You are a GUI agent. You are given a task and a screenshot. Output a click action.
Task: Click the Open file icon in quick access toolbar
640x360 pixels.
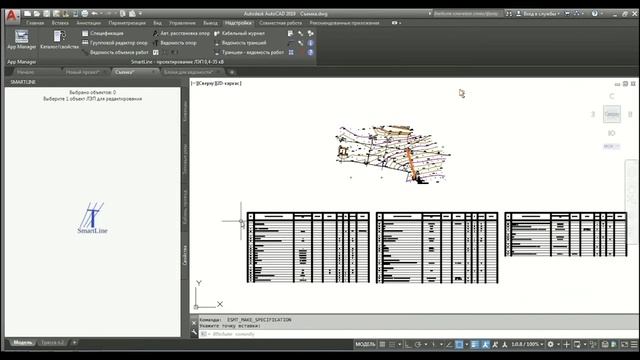coord(37,13)
